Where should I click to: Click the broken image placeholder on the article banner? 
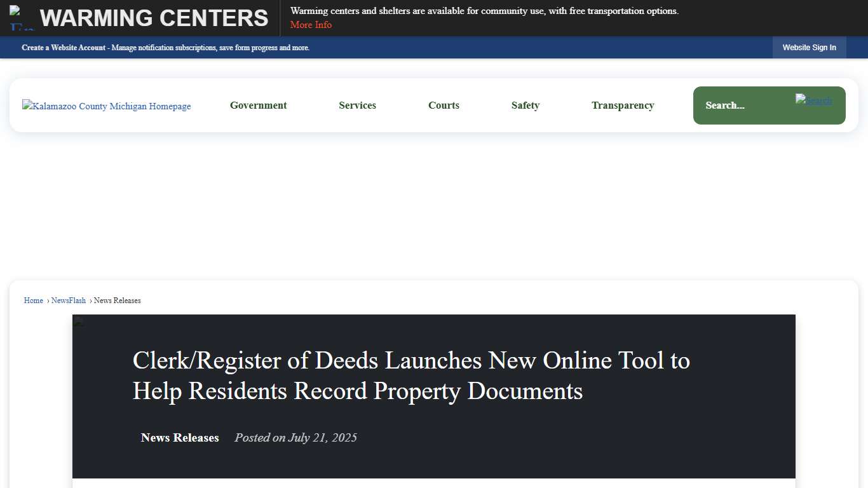tap(78, 321)
